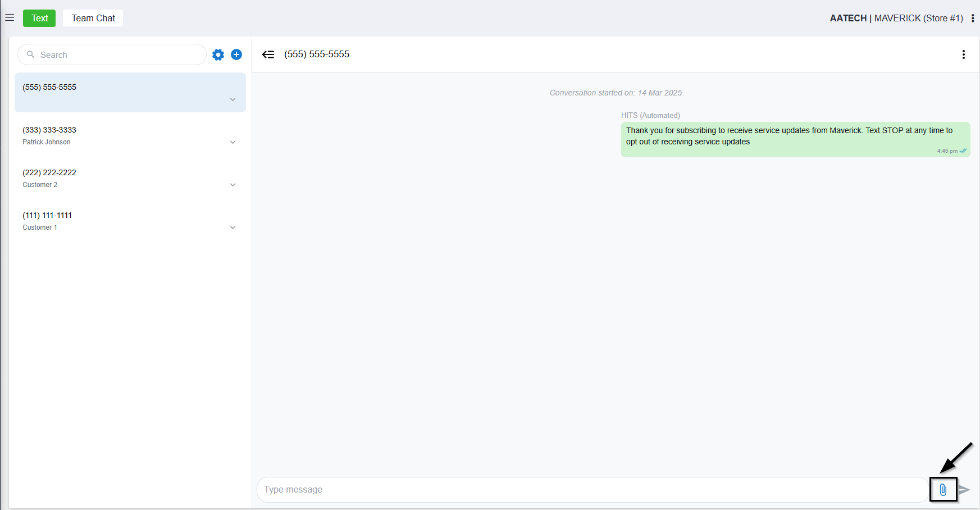980x510 pixels.
Task: Open the Customer 2 conversation
Action: [x=112, y=178]
